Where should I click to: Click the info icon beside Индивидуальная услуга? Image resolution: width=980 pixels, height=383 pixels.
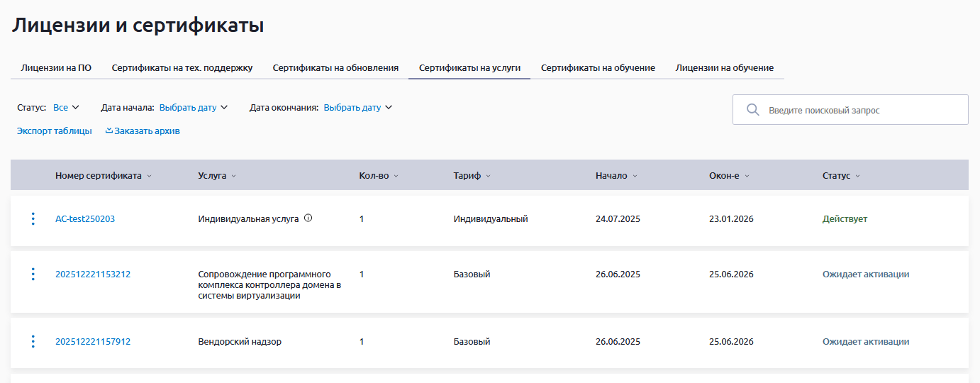click(x=308, y=218)
